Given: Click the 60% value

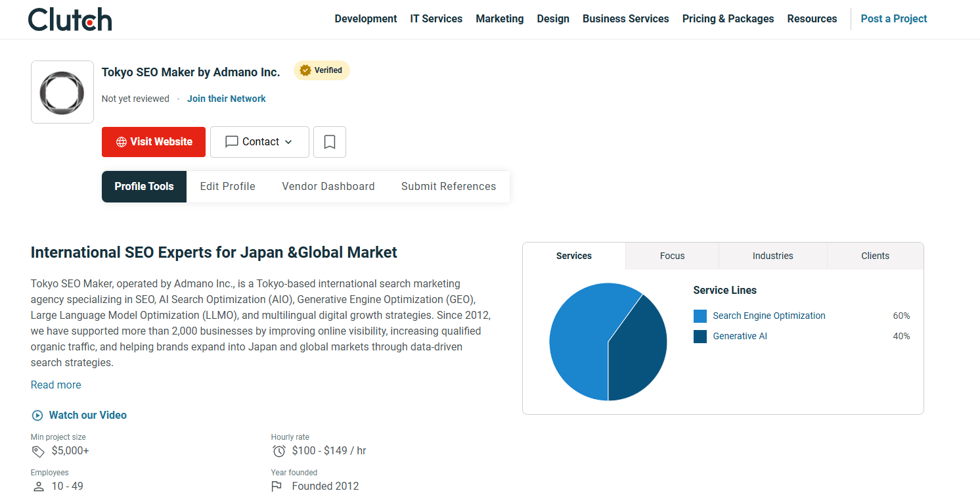Looking at the screenshot, I should point(901,316).
